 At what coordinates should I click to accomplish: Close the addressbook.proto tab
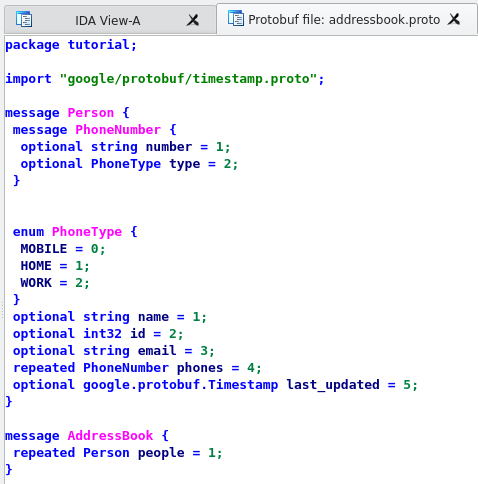pyautogui.click(x=454, y=19)
